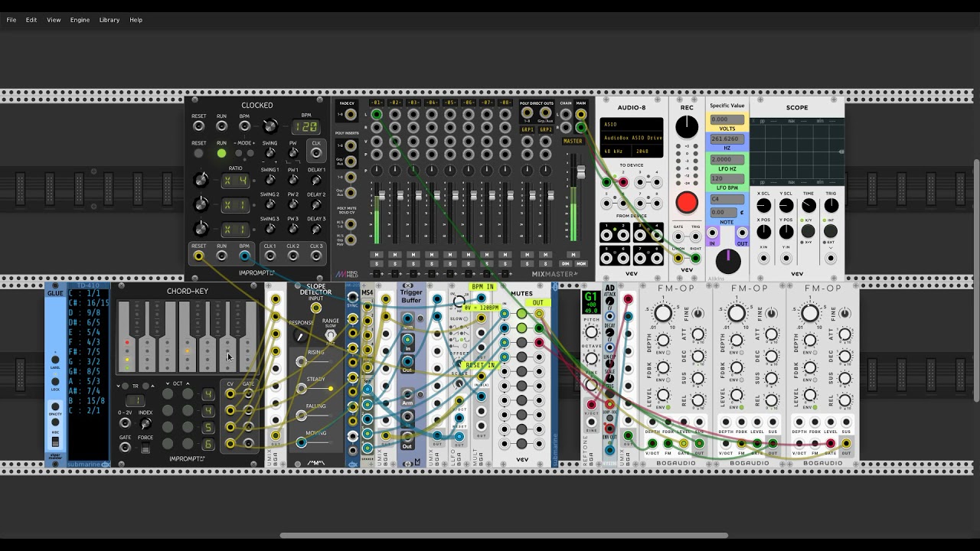Image resolution: width=980 pixels, height=551 pixels.
Task: Click first Chord-Key OCT down button
Action: (x=168, y=395)
